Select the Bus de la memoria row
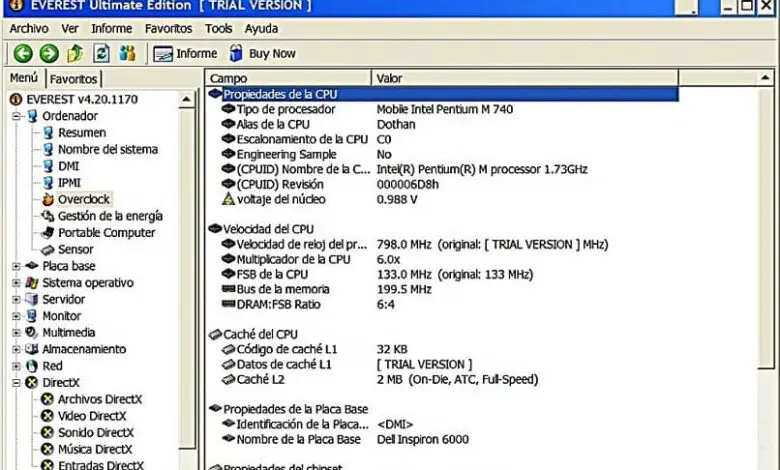The image size is (780, 470). pyautogui.click(x=443, y=289)
